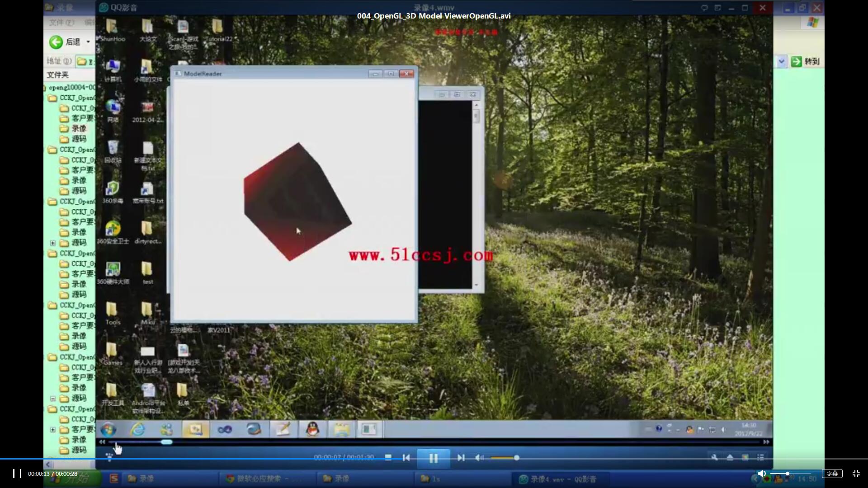The height and width of the screenshot is (488, 868).
Task: Click the QQ影音 seek bar handle
Action: point(166,442)
